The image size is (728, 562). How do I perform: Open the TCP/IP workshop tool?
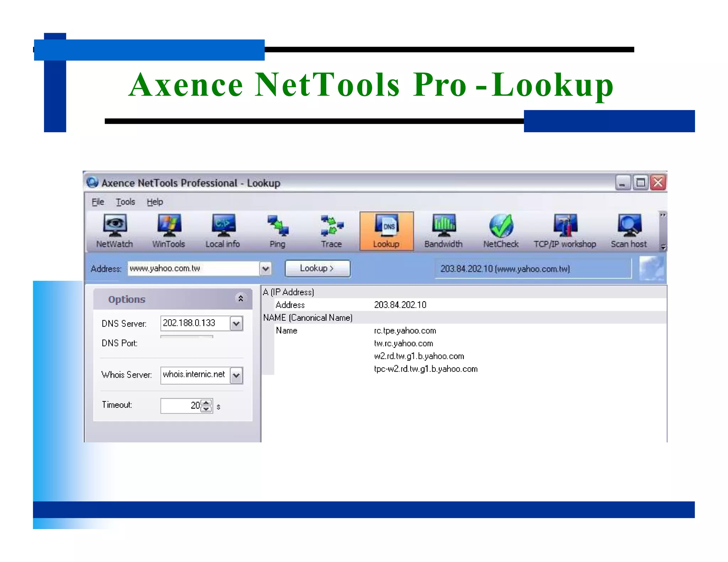pos(565,231)
